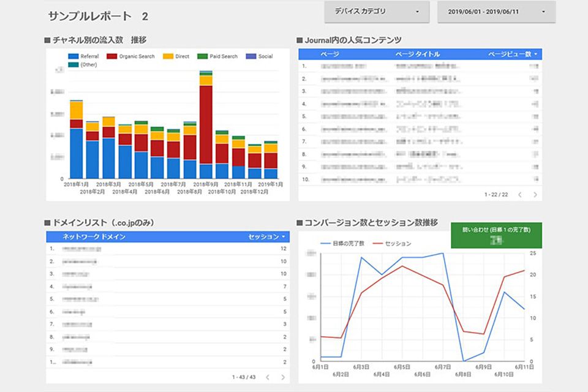Click the green 問い合わせ scorecard

click(x=496, y=235)
